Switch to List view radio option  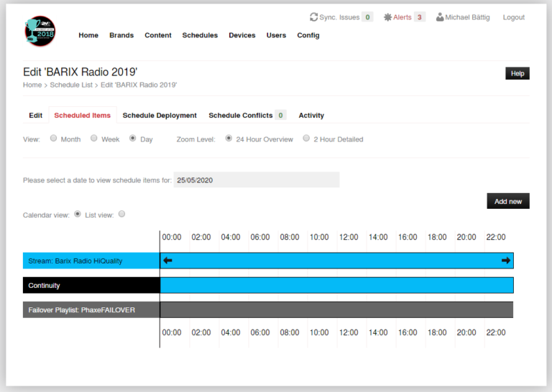121,214
